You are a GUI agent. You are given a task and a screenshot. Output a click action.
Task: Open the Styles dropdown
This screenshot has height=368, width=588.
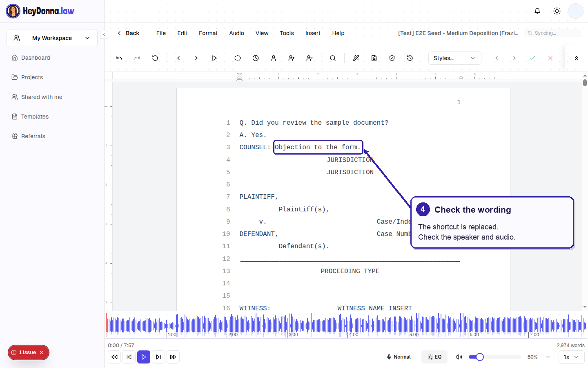455,58
